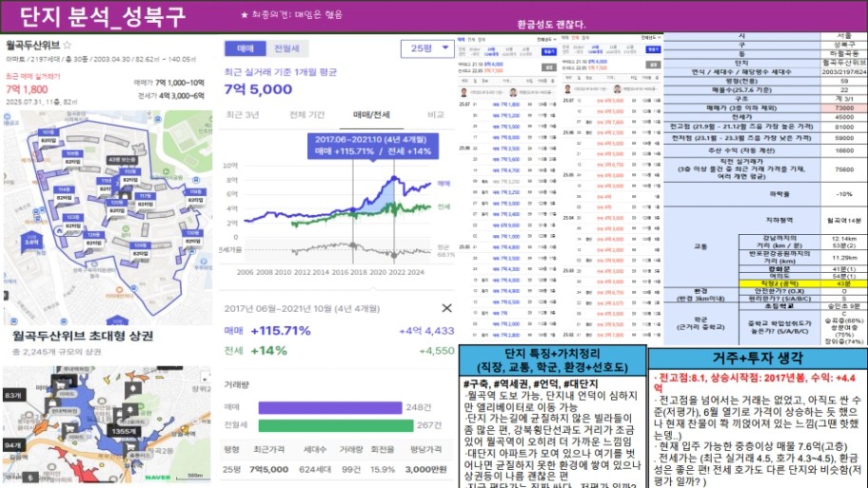
Task: Click the 거주+투자 생각 section header
Action: click(758, 359)
